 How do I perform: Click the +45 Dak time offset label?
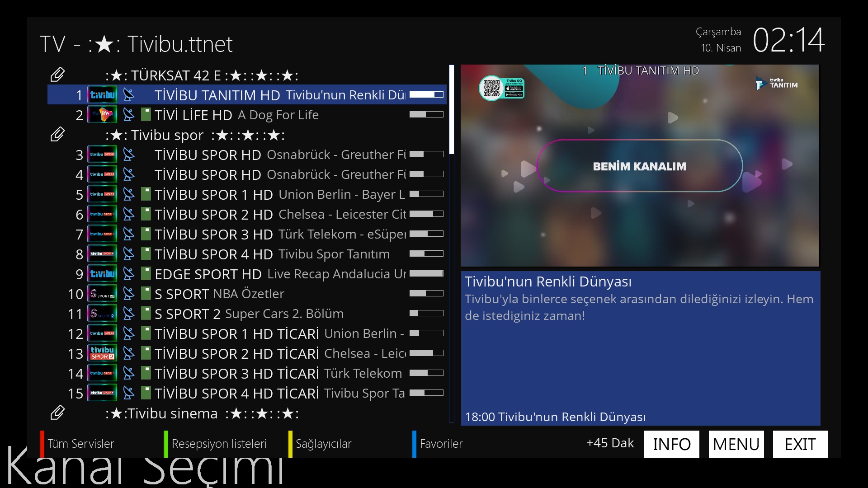click(x=610, y=443)
